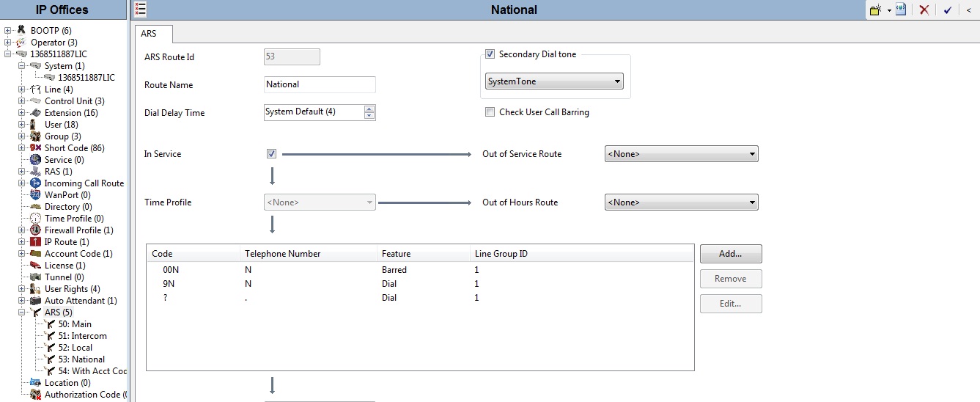Click the Service (0) icon
The width and height of the screenshot is (980, 402).
click(x=35, y=160)
